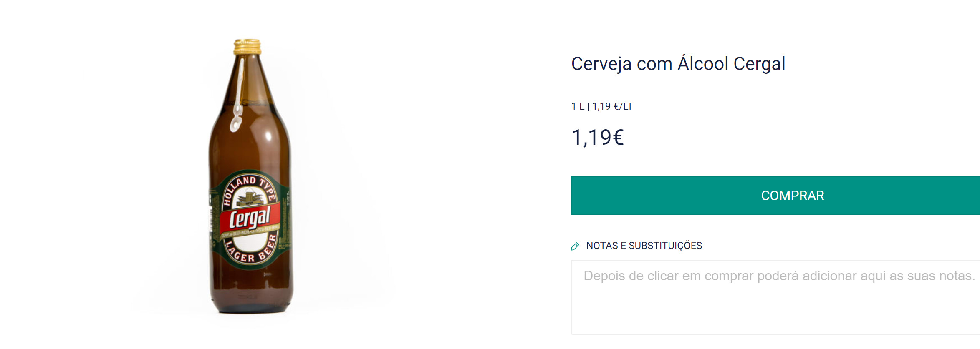Click the pencil icon beside Notas
This screenshot has height=349, width=980.
click(575, 246)
